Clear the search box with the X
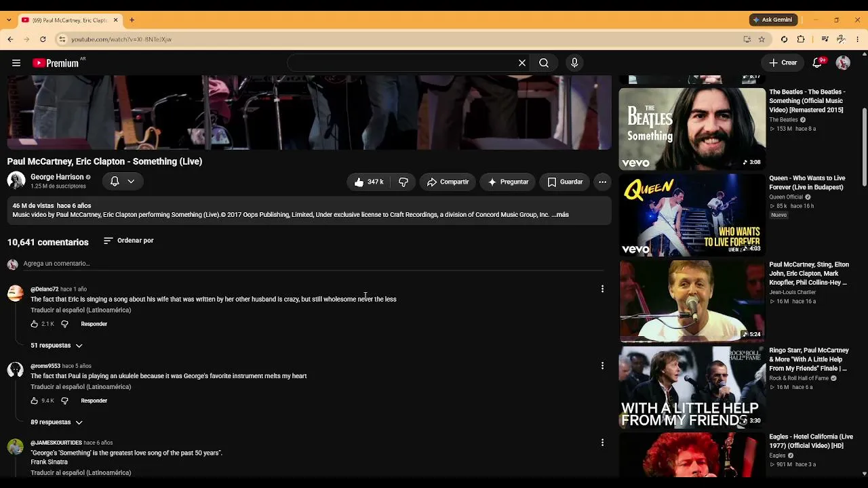This screenshot has height=488, width=868. point(522,63)
